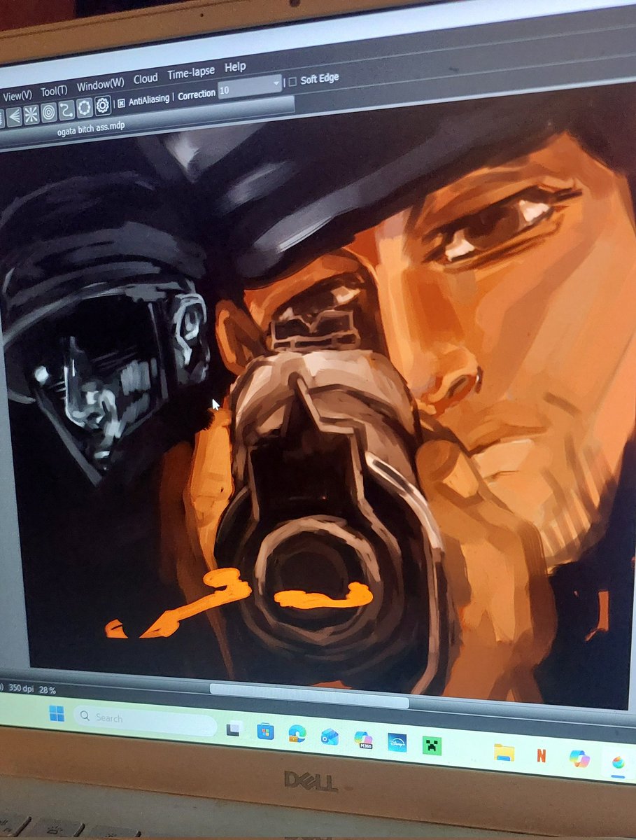Open Task View from the taskbar
This screenshot has height=840, width=636.
(234, 729)
